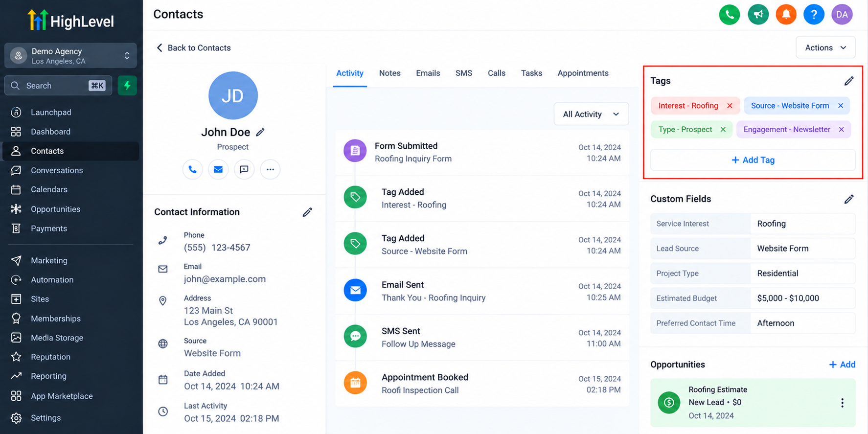Navigate to Automation in sidebar
868x434 pixels.
coord(71,280)
